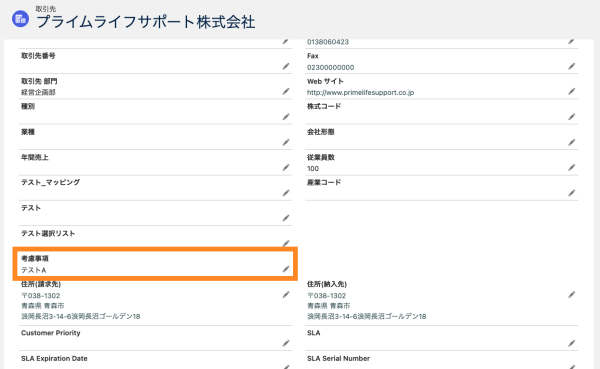Click the pencil icon for 住所(請求先)

coord(286,295)
